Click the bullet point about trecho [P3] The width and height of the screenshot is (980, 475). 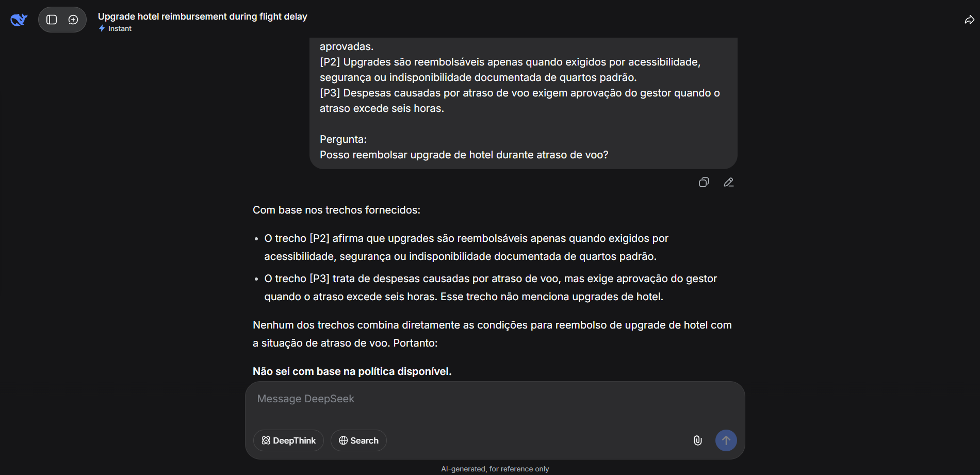[490, 287]
